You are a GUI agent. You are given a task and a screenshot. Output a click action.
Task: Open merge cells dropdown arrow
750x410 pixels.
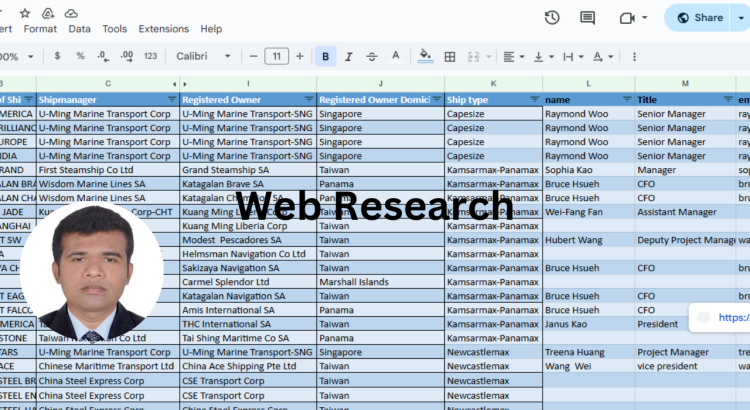click(x=488, y=56)
